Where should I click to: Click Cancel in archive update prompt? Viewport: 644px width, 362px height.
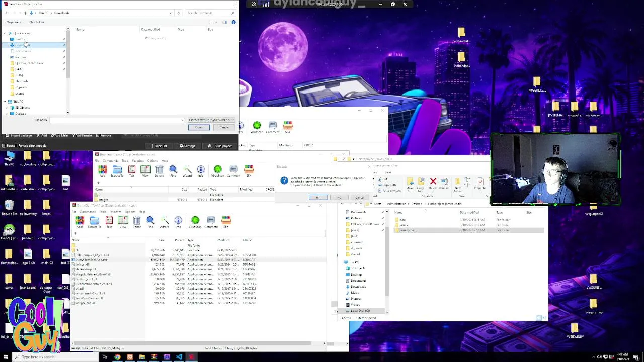359,197
